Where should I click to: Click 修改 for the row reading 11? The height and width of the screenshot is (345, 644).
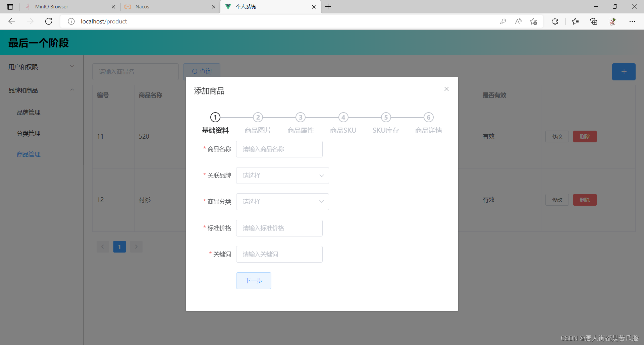pyautogui.click(x=557, y=137)
